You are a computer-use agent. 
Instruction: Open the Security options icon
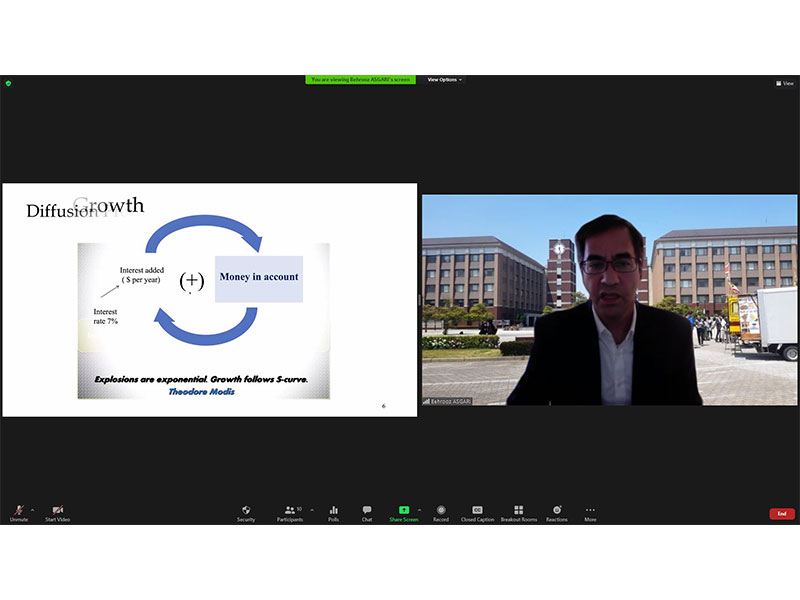[x=246, y=511]
